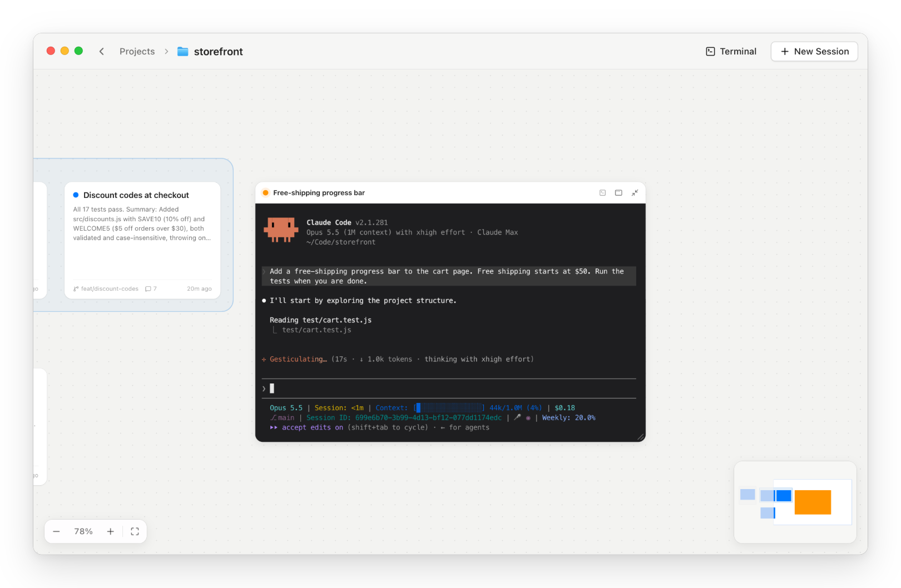Click the git branch icon on Discount codes card
901x588 pixels.
point(76,289)
